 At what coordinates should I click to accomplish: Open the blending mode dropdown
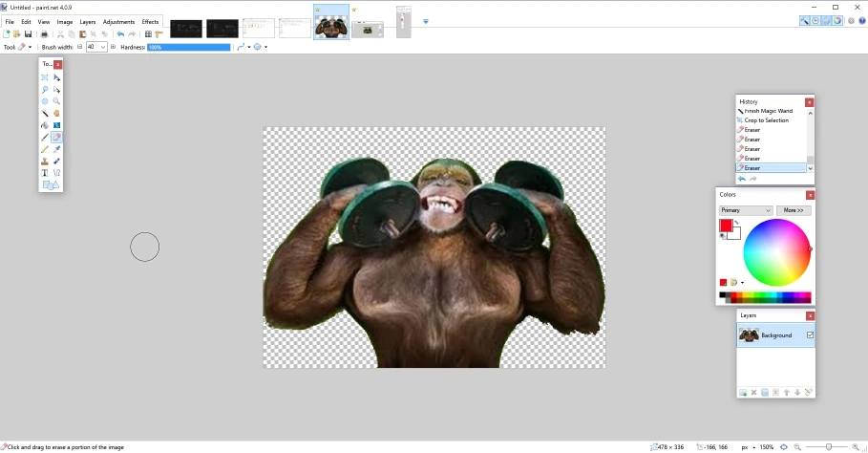point(265,47)
